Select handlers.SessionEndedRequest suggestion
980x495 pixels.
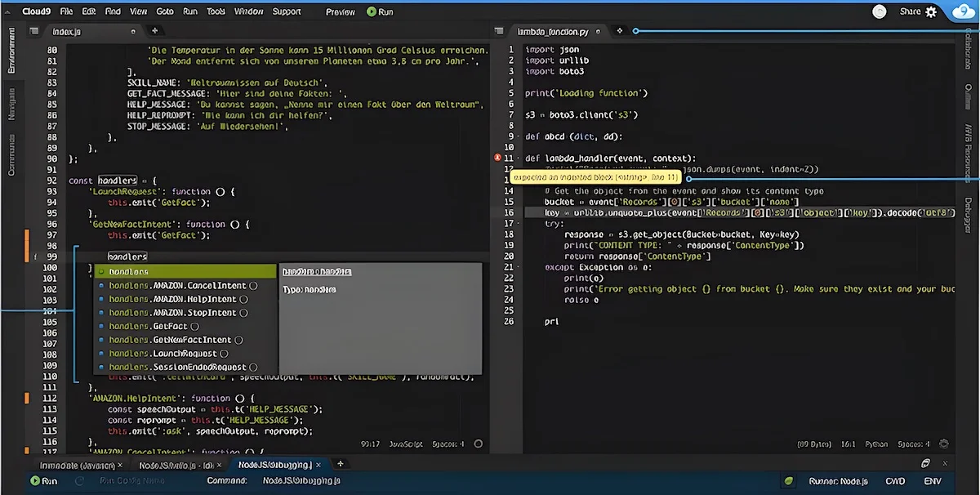point(185,367)
